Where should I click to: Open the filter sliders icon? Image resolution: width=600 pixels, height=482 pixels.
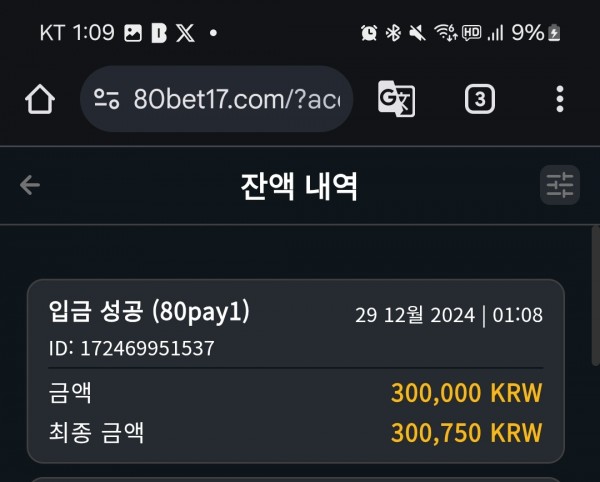560,185
